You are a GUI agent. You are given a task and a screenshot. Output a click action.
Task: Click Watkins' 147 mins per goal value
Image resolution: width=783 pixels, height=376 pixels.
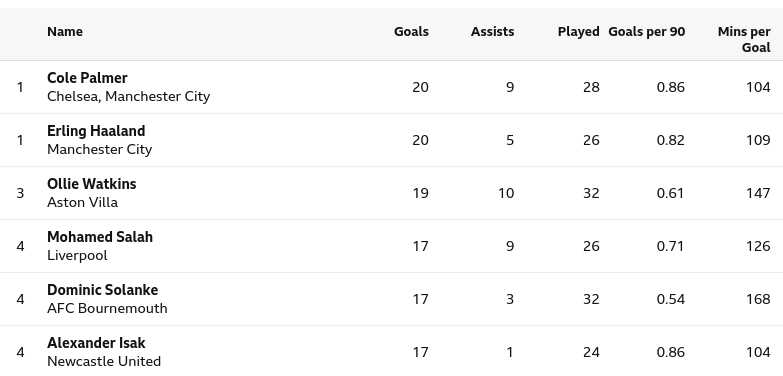[758, 193]
